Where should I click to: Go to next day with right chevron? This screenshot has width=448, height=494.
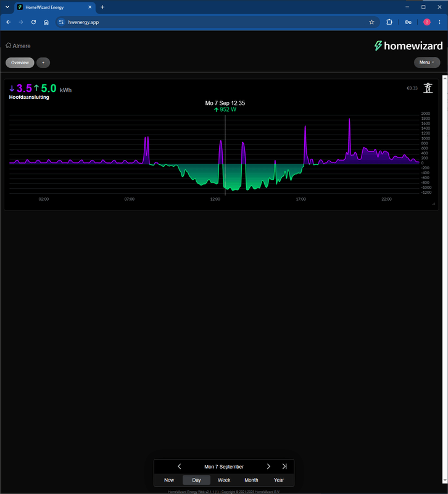268,466
